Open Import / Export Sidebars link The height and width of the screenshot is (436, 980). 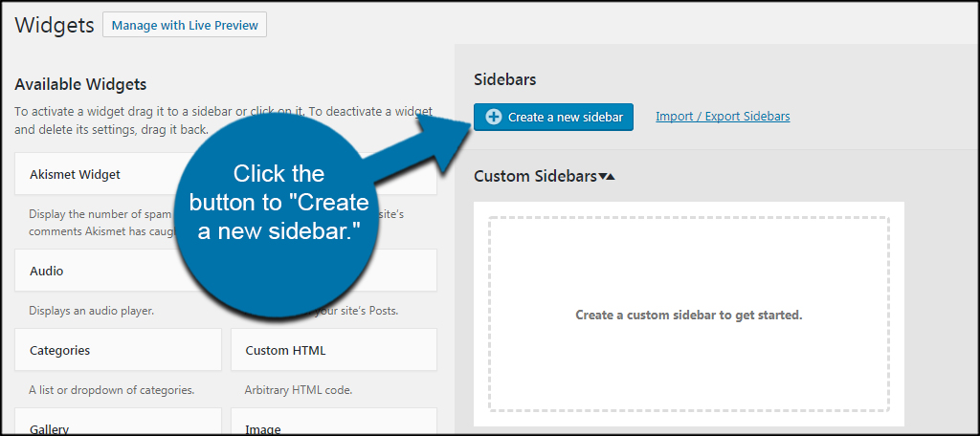coord(723,117)
